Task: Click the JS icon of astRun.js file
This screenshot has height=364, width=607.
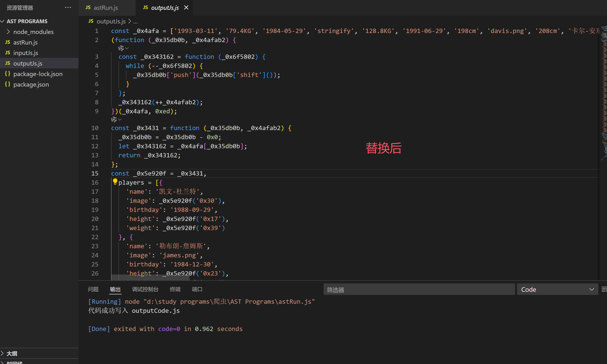Action: (8, 42)
